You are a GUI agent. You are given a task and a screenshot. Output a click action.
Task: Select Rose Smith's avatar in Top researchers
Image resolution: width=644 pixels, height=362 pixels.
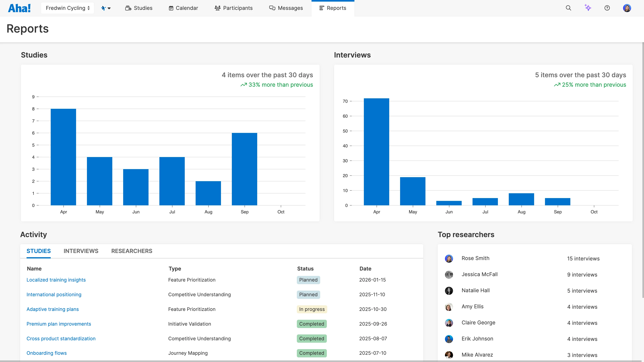(x=449, y=259)
